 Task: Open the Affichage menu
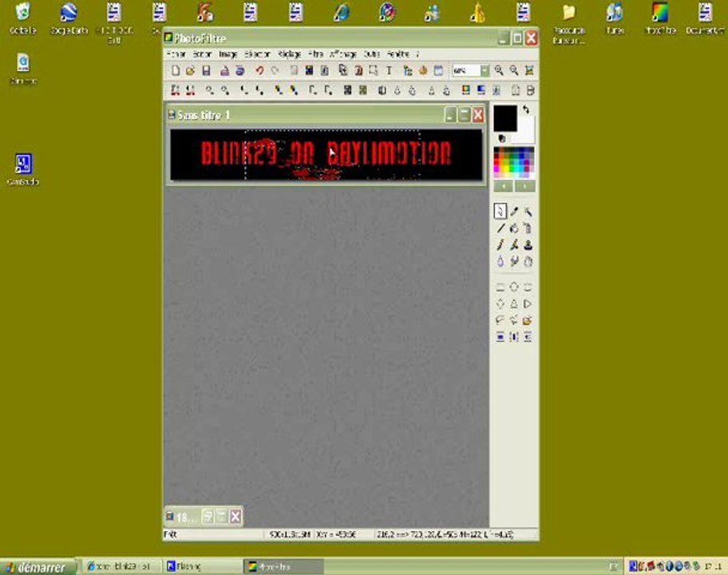pos(343,54)
